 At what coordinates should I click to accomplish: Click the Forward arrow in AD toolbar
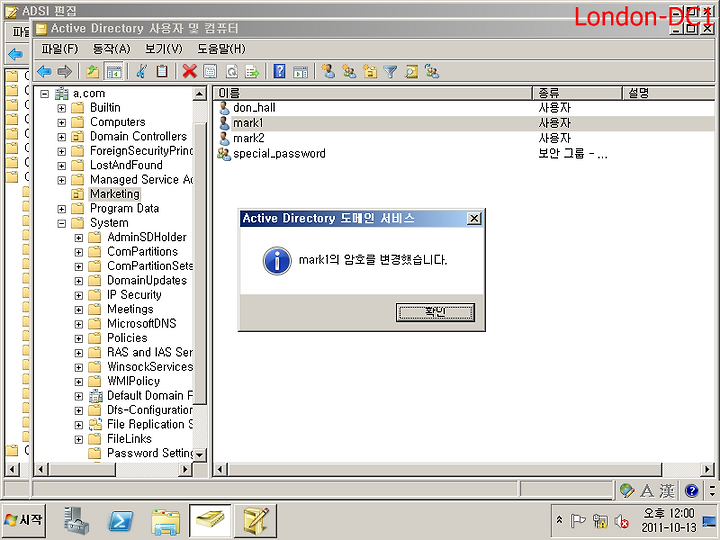click(x=65, y=71)
